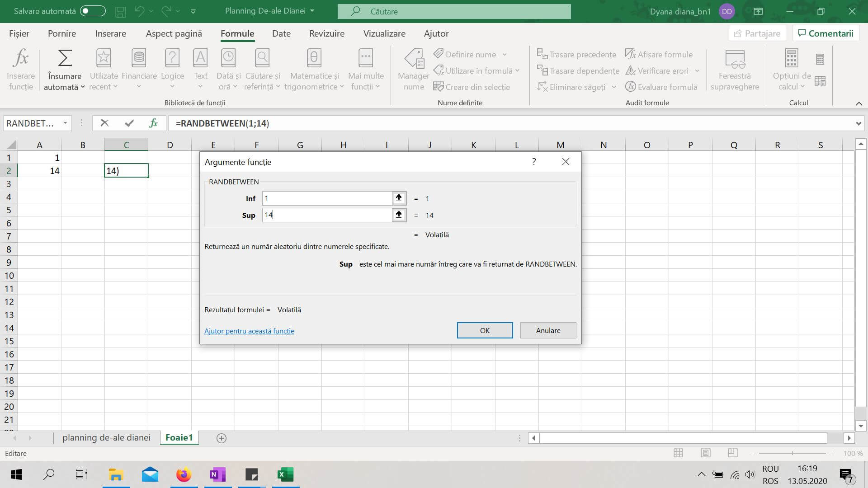This screenshot has width=868, height=488.
Task: Open Utilizate recent functions list
Action: [104, 69]
